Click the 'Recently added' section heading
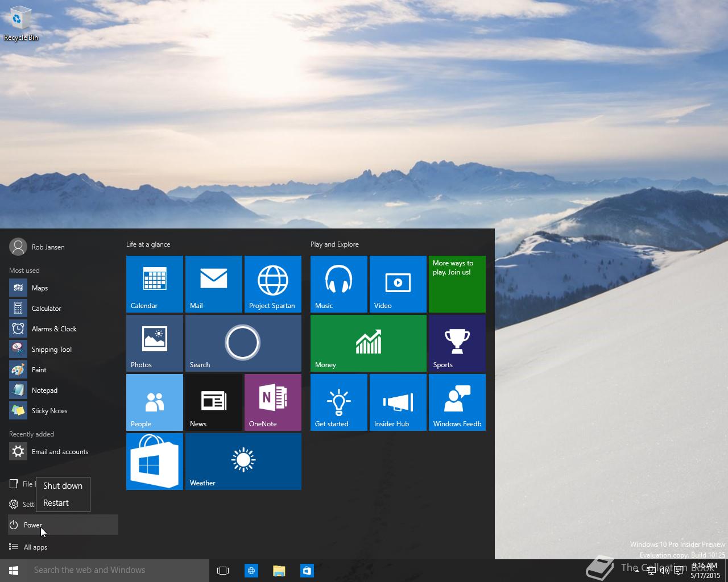Viewport: 728px width, 582px height. (x=32, y=434)
